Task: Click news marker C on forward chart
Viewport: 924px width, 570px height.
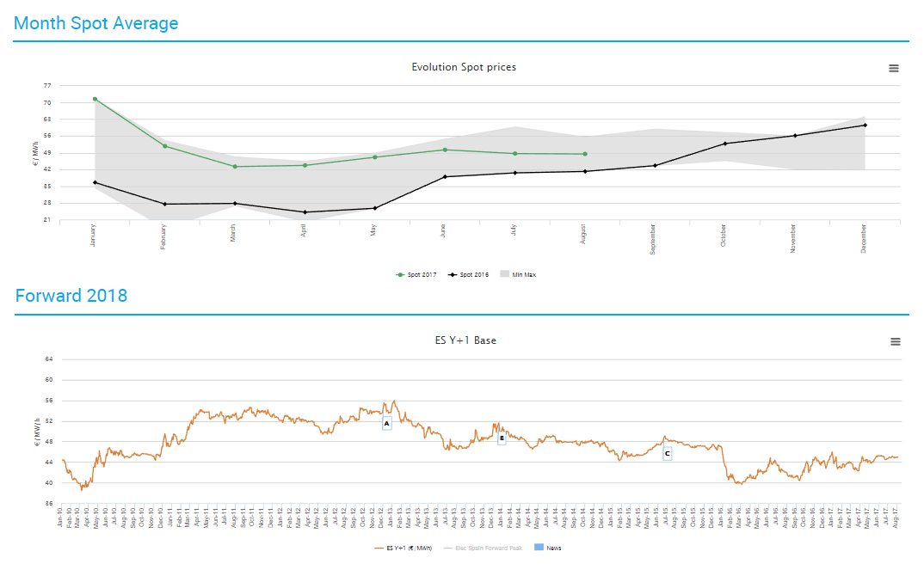Action: (667, 453)
